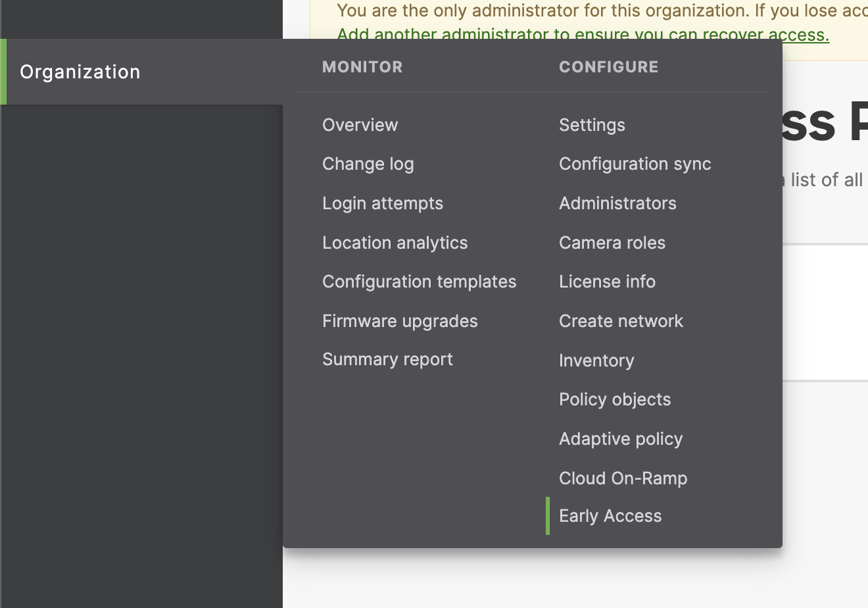This screenshot has height=608, width=868.
Task: Manage Configuration templates
Action: tap(419, 281)
